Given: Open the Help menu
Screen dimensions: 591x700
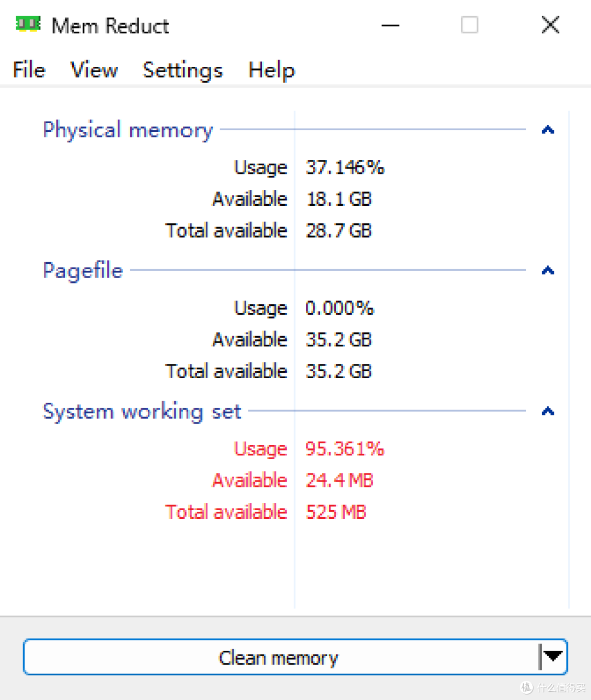Looking at the screenshot, I should click(x=271, y=70).
